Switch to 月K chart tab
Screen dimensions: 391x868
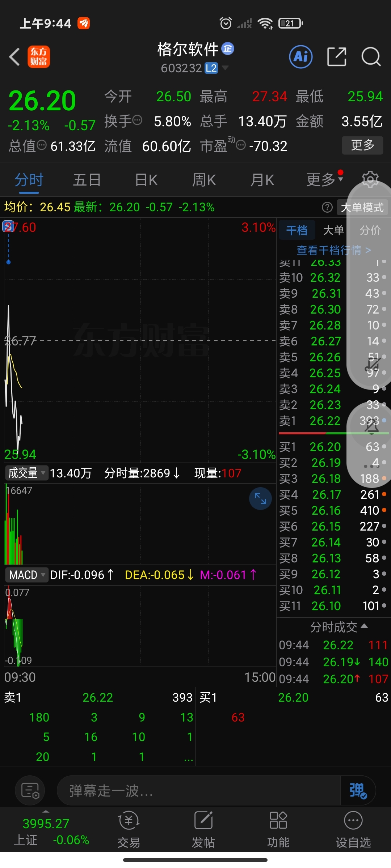click(262, 180)
